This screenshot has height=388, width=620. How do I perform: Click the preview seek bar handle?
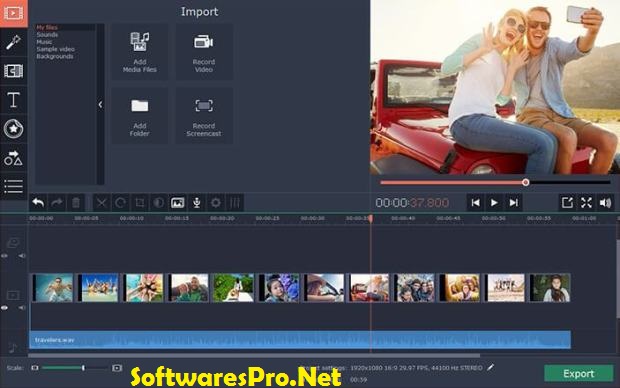coord(525,182)
